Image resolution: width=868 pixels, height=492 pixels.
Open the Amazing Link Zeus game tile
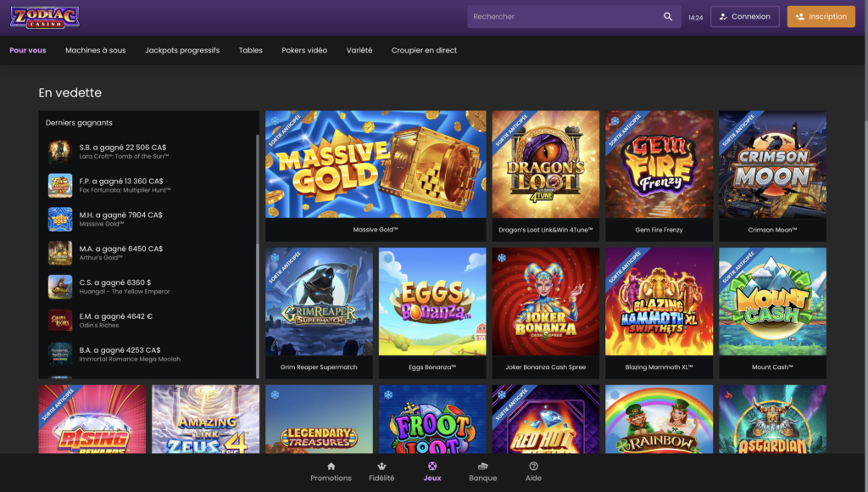pos(205,419)
